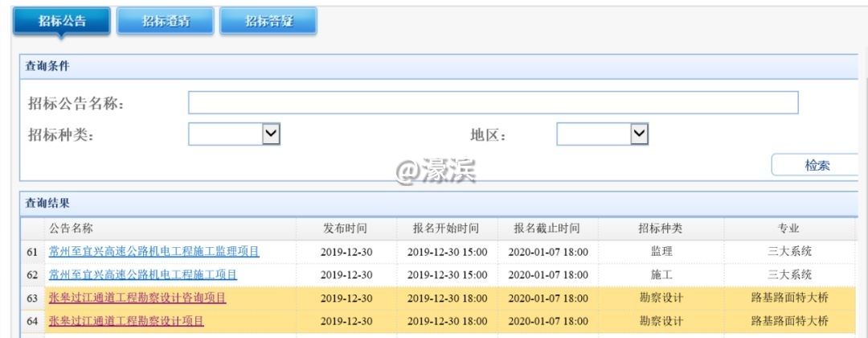Image resolution: width=868 pixels, height=338 pixels.
Task: Select row number 61 cell
Action: point(32,252)
